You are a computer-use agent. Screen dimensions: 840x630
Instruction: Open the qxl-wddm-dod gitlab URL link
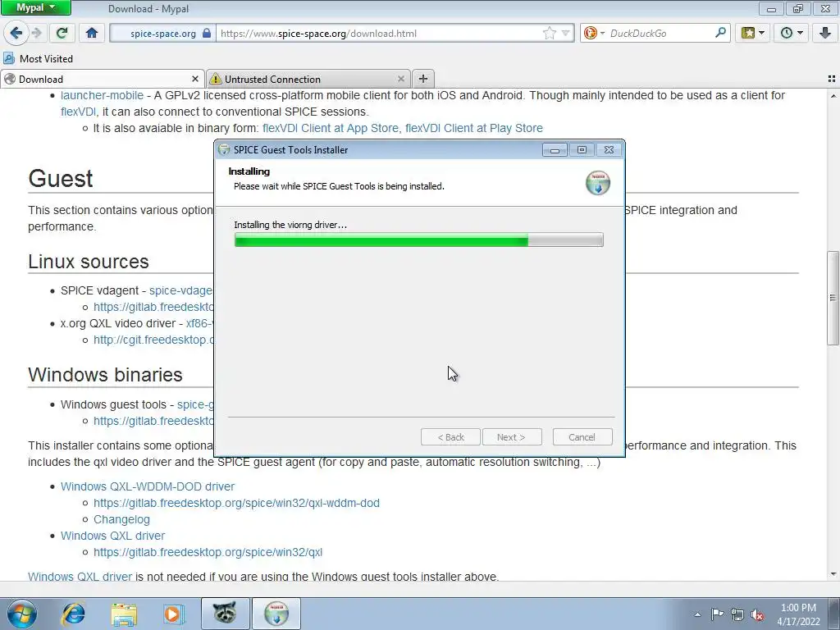pos(236,503)
